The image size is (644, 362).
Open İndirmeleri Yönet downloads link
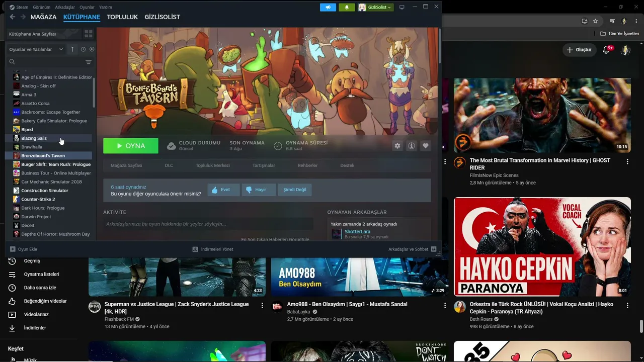click(x=213, y=249)
